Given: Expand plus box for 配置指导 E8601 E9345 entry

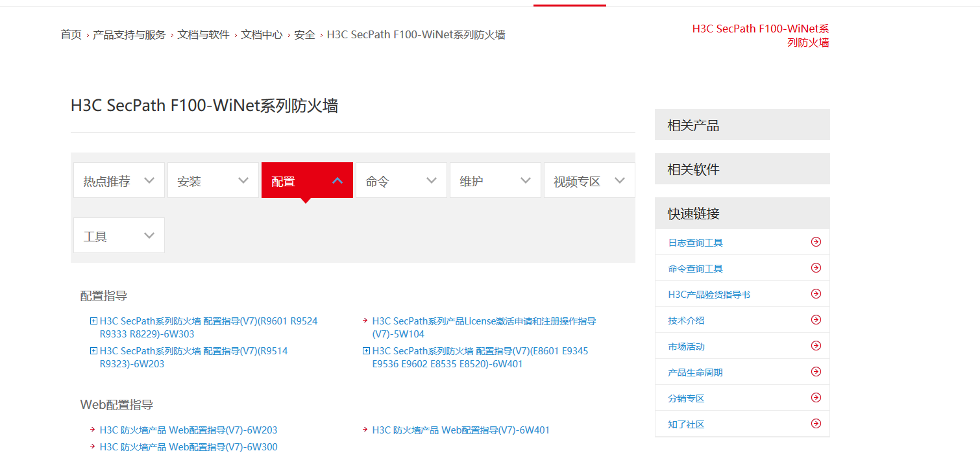Looking at the screenshot, I should (x=367, y=350).
